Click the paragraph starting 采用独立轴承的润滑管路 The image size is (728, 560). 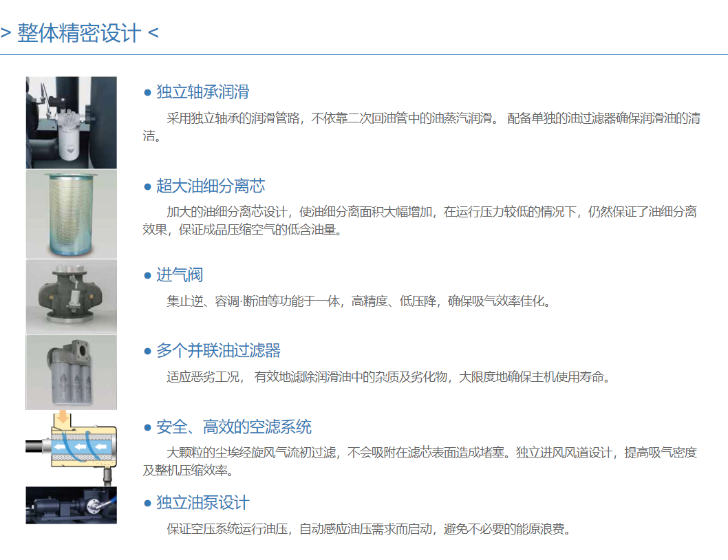pyautogui.click(x=422, y=127)
